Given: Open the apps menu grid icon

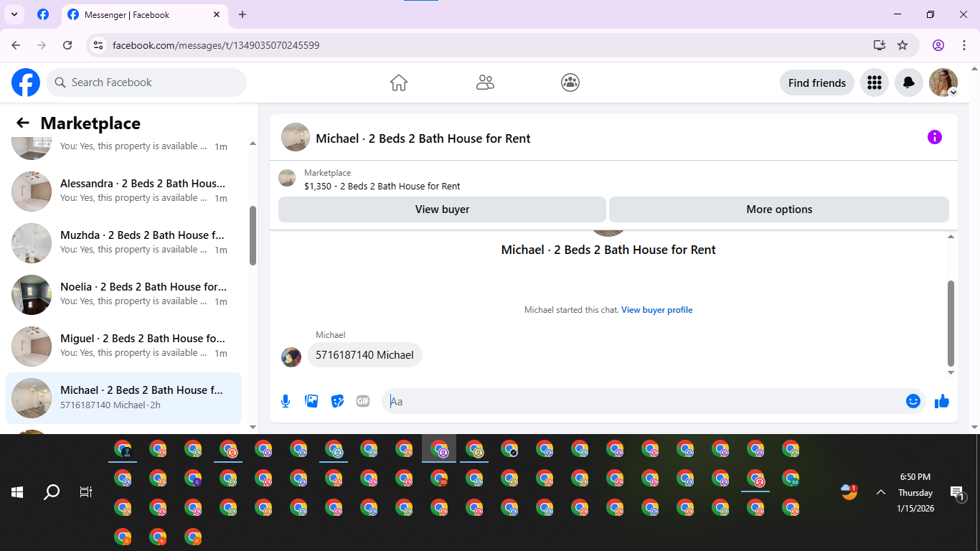Looking at the screenshot, I should 874,83.
